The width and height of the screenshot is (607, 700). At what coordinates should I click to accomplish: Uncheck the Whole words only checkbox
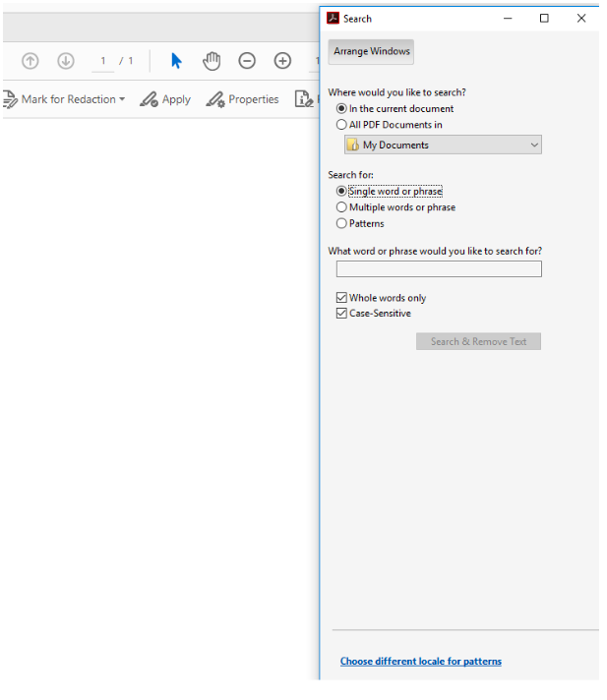pos(342,298)
